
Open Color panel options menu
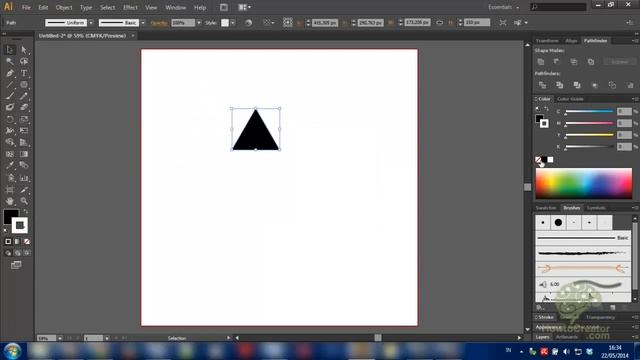coord(635,99)
